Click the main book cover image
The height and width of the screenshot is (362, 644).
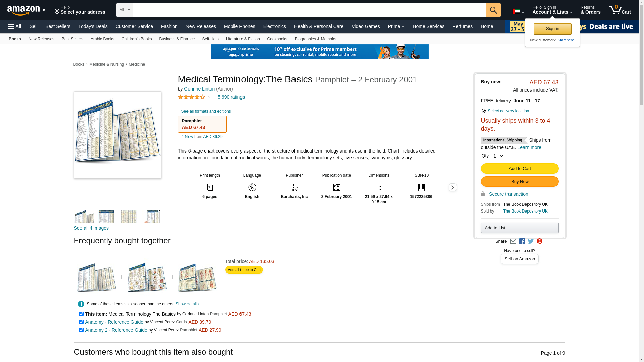(117, 135)
